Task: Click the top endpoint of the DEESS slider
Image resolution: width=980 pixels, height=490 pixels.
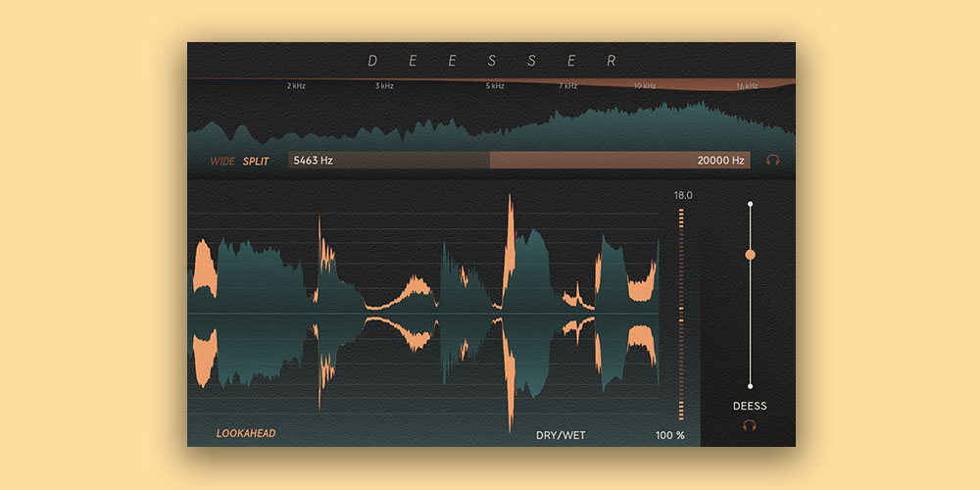Action: (x=751, y=204)
